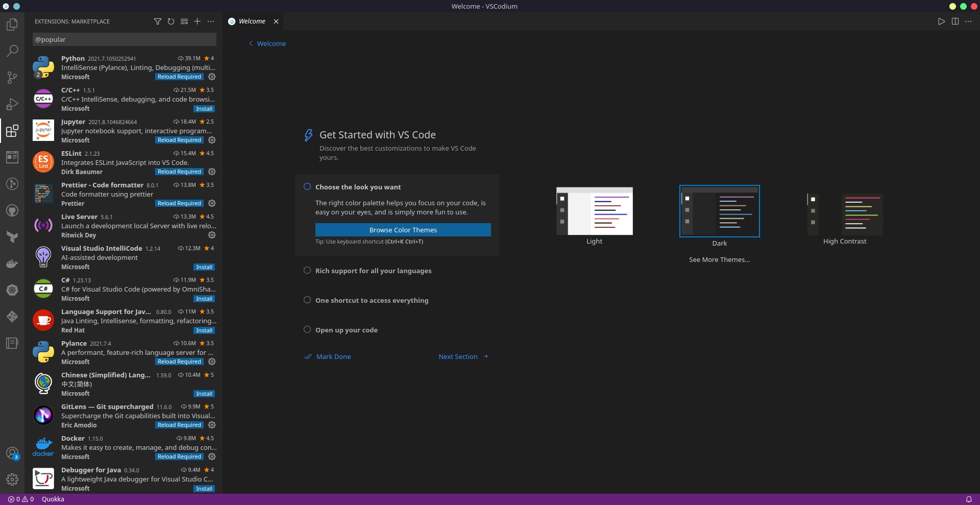
Task: Click the split editor right icon
Action: pos(955,21)
